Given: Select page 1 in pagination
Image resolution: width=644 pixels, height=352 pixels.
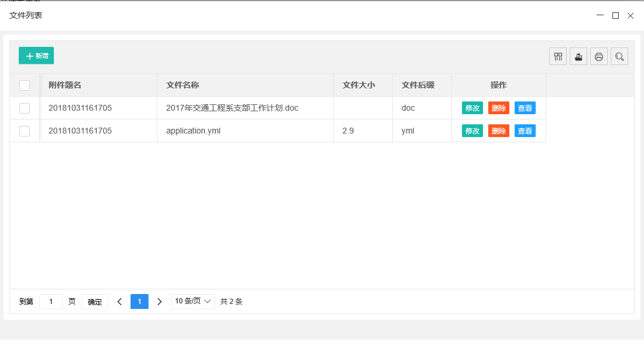Looking at the screenshot, I should (x=139, y=302).
